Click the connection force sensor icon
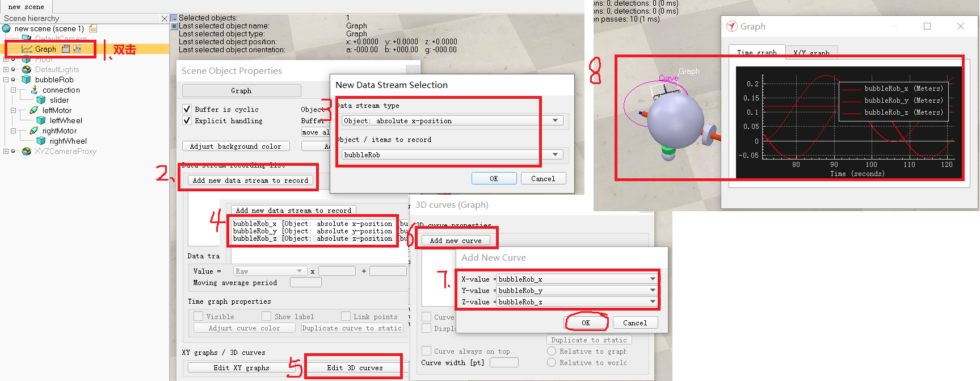Image resolution: width=980 pixels, height=381 pixels. [34, 90]
